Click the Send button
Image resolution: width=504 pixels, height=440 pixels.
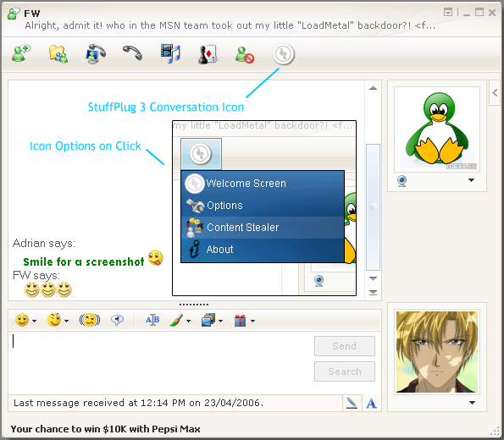(345, 346)
